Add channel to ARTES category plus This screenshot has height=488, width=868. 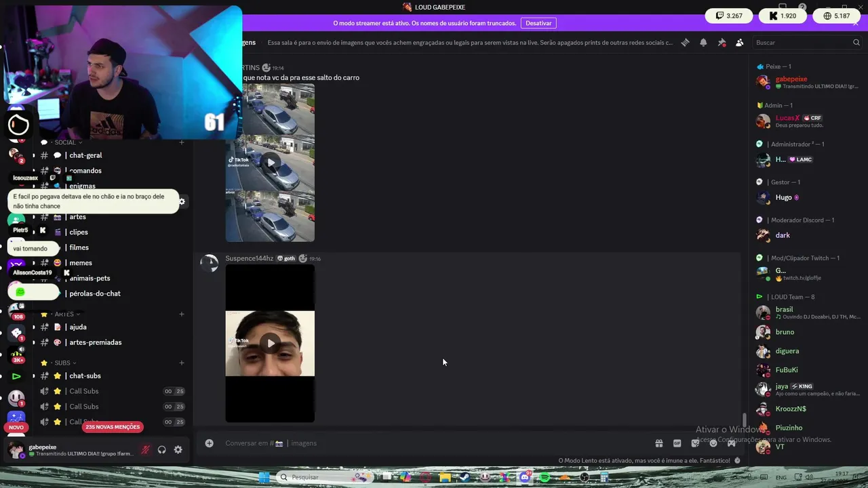tap(182, 314)
